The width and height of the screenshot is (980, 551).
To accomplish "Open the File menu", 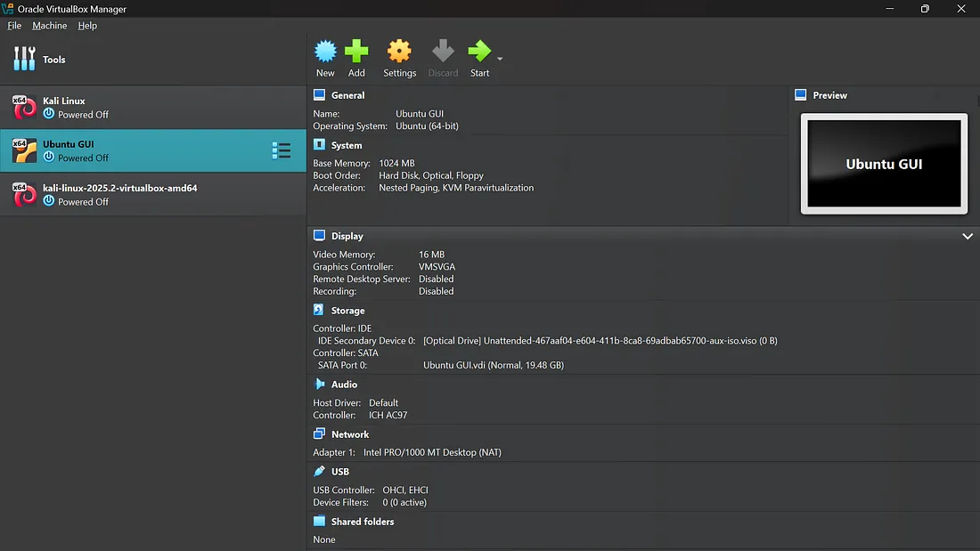I will [x=14, y=25].
